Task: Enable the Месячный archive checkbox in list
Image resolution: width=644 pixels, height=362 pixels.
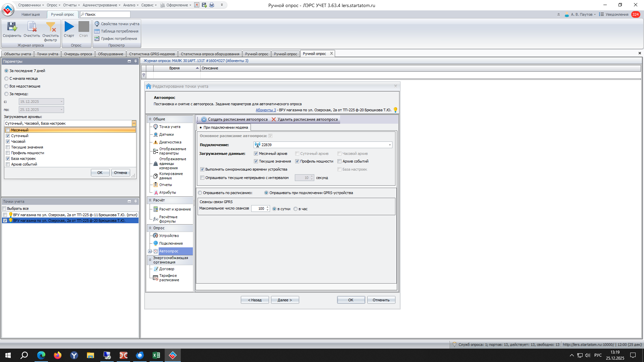Action: (8, 130)
